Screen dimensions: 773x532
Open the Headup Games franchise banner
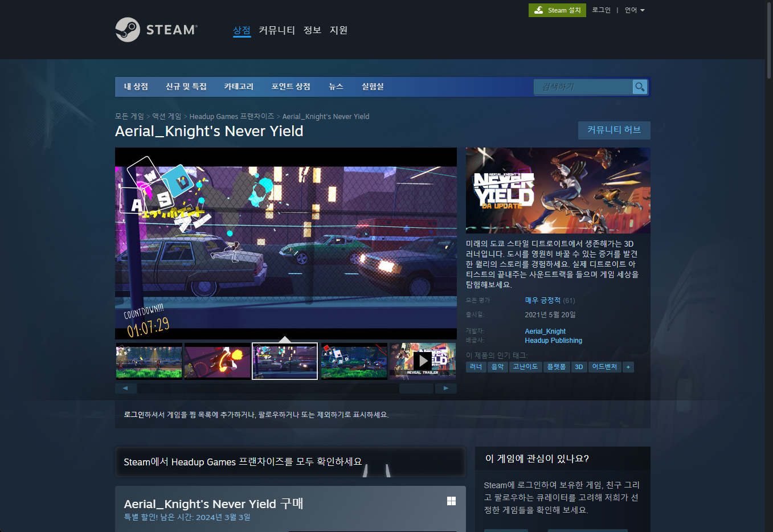click(x=290, y=462)
